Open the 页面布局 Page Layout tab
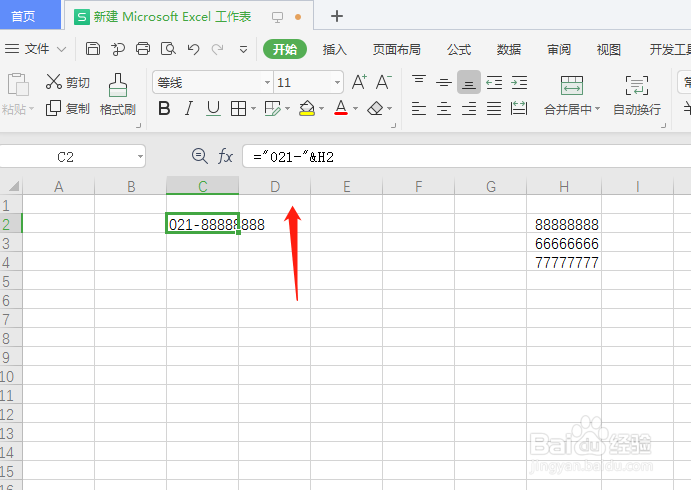691x490 pixels. pos(397,50)
